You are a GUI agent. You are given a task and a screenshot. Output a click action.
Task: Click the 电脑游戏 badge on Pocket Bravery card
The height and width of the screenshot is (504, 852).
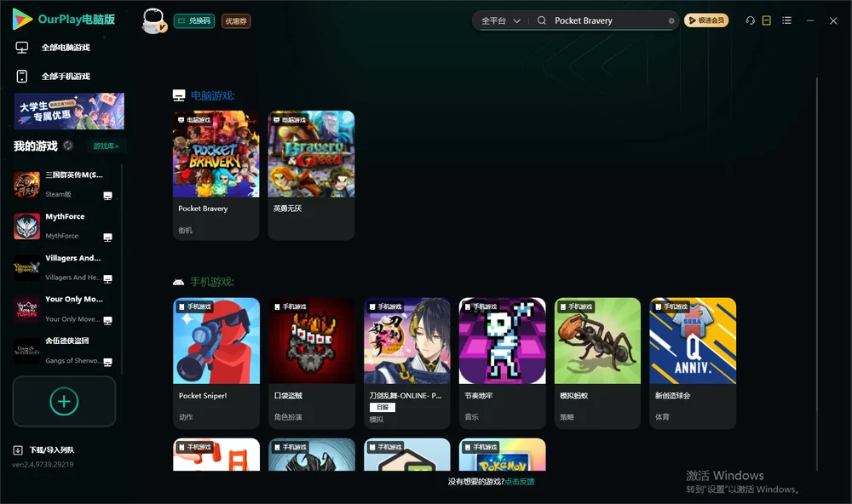194,119
